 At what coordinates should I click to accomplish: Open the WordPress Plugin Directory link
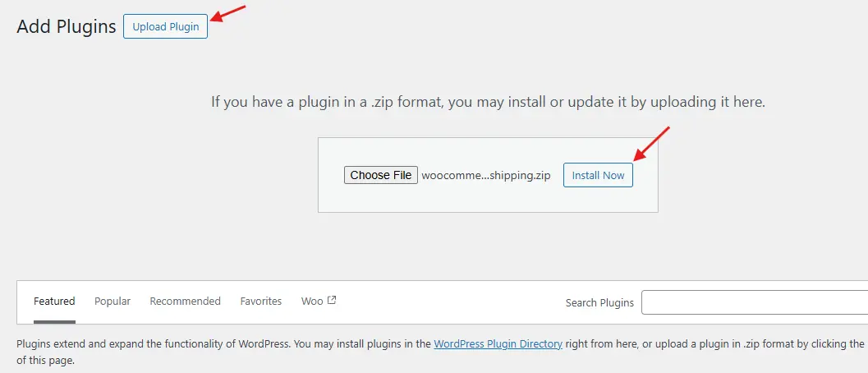click(498, 344)
